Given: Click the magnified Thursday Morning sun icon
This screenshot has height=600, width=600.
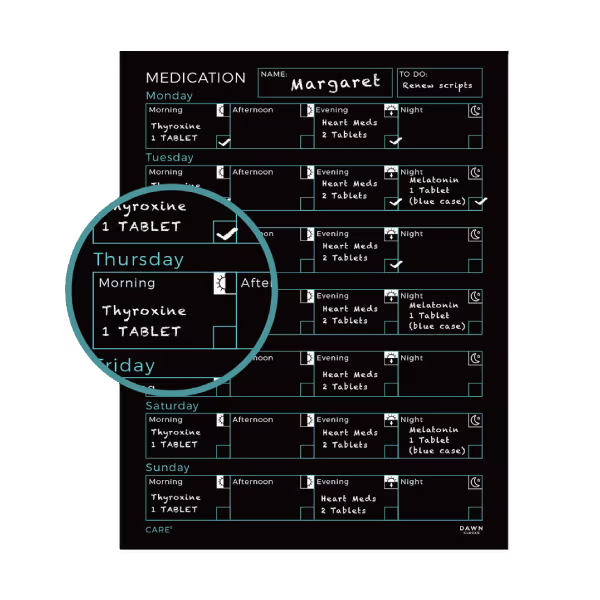Looking at the screenshot, I should click(223, 284).
